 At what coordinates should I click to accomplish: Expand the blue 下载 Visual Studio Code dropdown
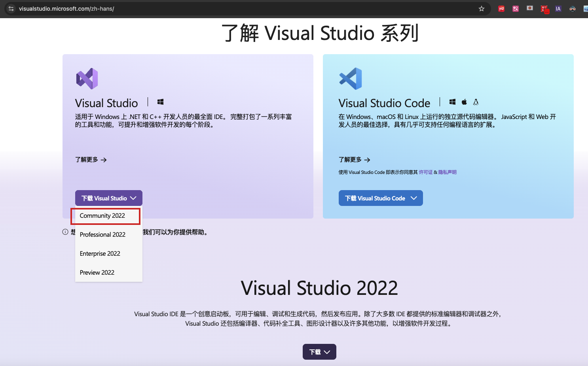click(x=381, y=198)
